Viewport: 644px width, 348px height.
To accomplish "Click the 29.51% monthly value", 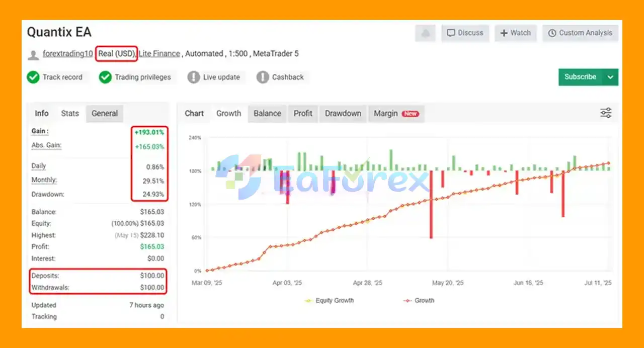I will coord(153,181).
